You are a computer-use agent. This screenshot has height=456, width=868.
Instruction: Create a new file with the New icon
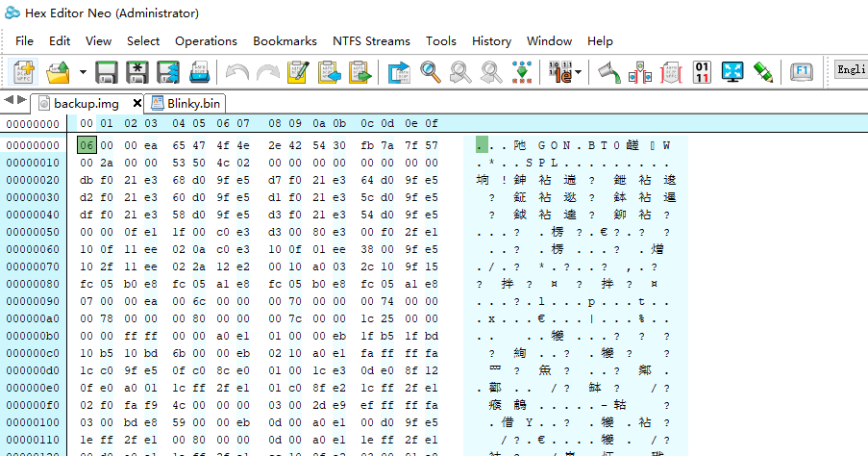[23, 72]
